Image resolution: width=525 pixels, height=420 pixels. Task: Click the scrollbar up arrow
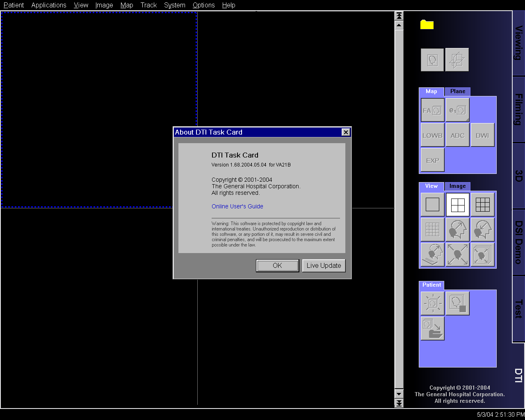coord(399,25)
